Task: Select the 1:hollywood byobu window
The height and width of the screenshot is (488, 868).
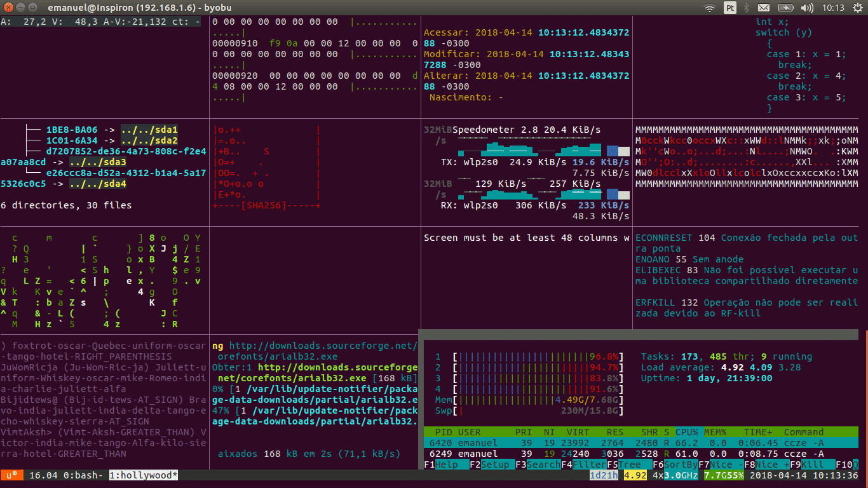Action: pyautogui.click(x=144, y=475)
